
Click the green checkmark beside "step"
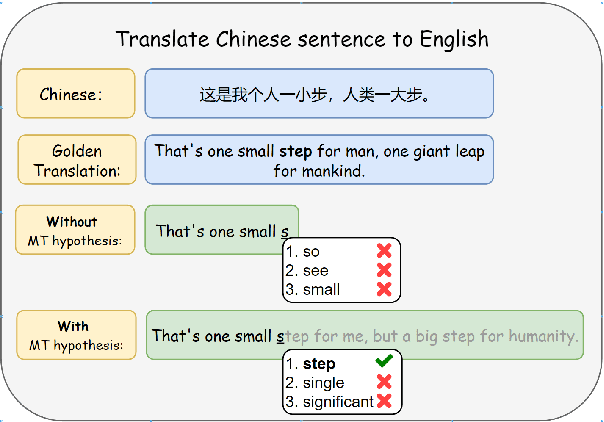click(383, 363)
